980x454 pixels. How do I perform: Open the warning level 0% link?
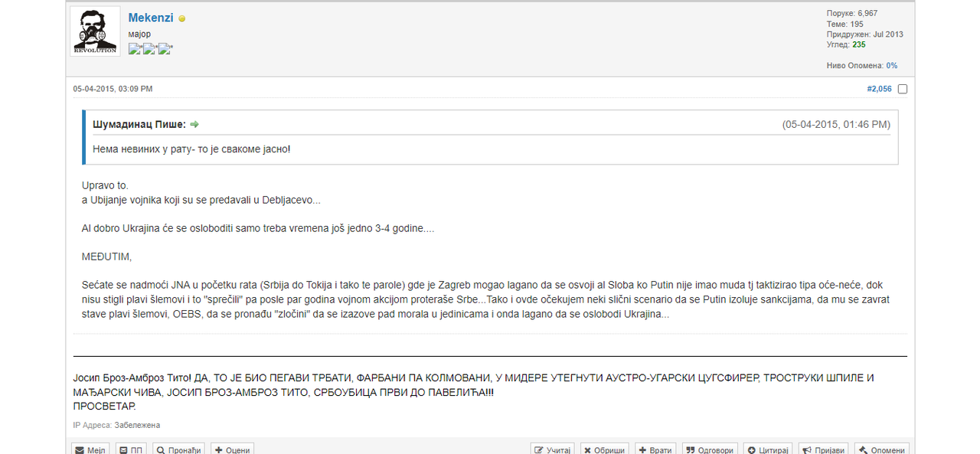[892, 66]
